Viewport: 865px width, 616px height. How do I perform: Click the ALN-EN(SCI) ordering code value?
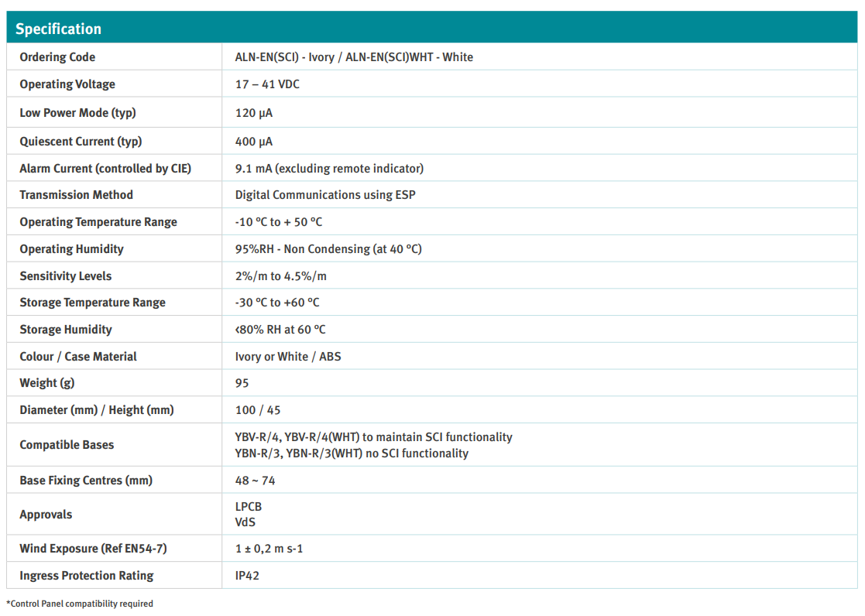pyautogui.click(x=354, y=57)
